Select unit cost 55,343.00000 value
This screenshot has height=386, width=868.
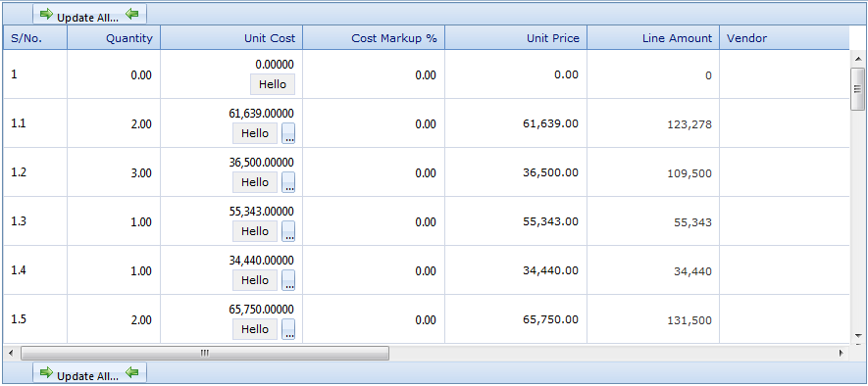tap(261, 212)
